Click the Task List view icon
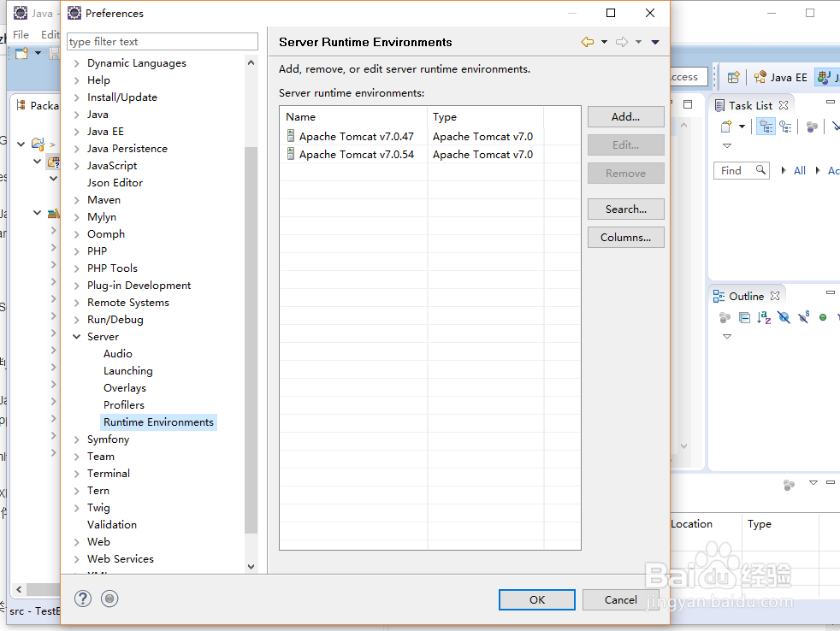Screen dimensions: 840x631 pyautogui.click(x=720, y=105)
